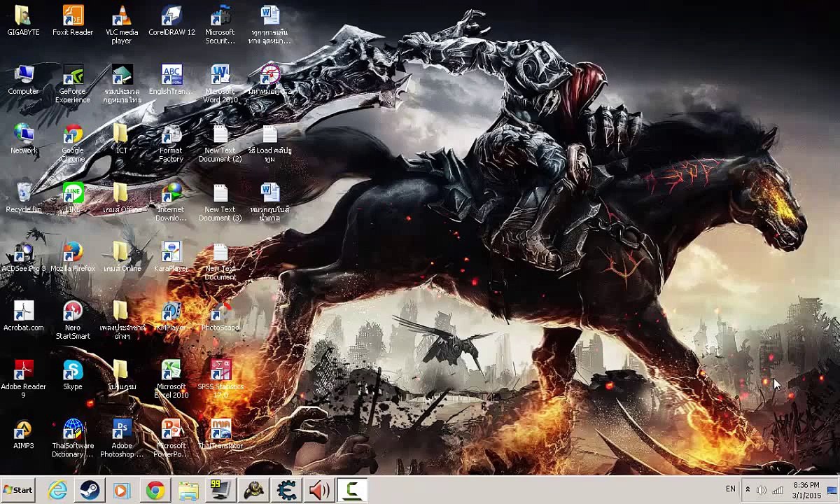The height and width of the screenshot is (504, 840).
Task: Open Word document beside New Text Document (3)
Action: pyautogui.click(x=269, y=202)
